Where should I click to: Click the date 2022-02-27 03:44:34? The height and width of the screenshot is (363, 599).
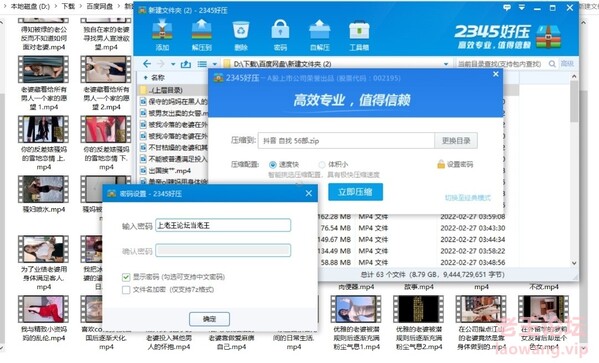pos(473,240)
